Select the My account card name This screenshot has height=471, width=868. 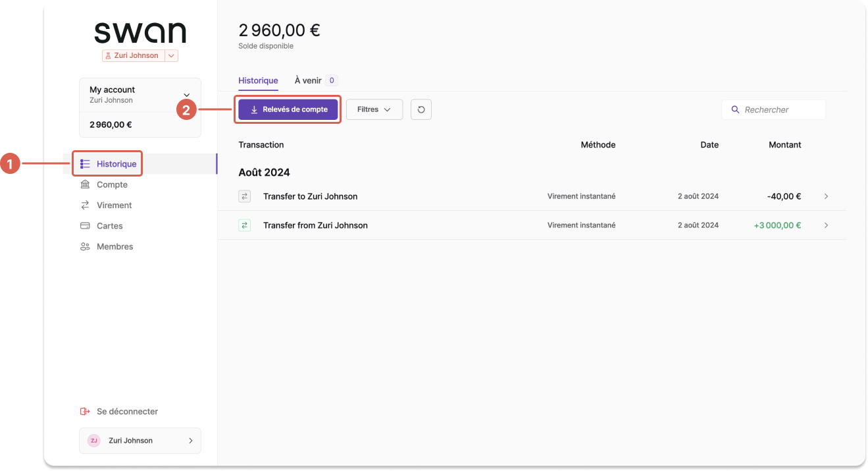pyautogui.click(x=112, y=90)
